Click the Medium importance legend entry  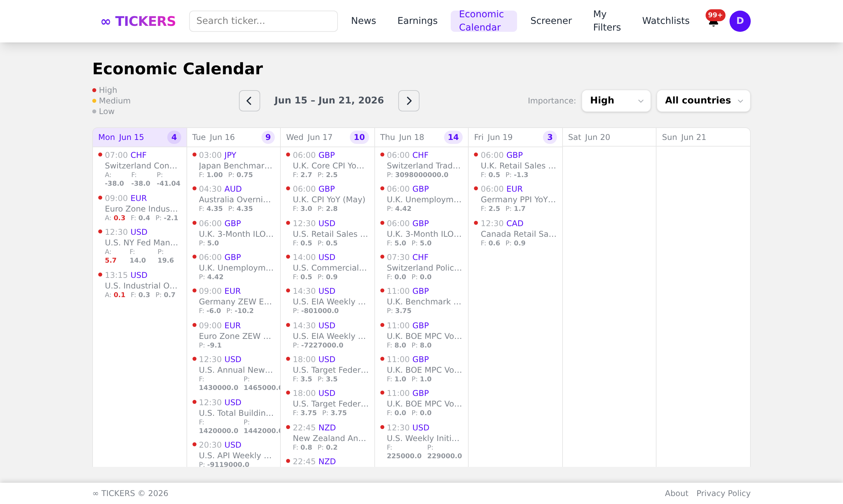coord(112,101)
